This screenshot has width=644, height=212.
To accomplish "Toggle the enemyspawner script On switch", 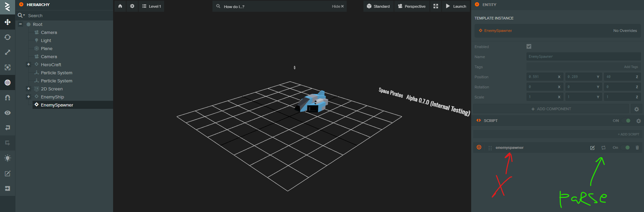I will (627, 147).
